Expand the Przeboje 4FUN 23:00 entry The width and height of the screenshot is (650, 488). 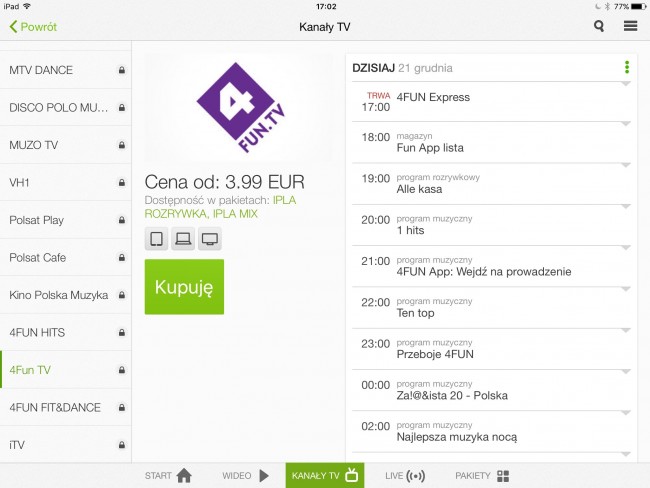[x=491, y=349]
